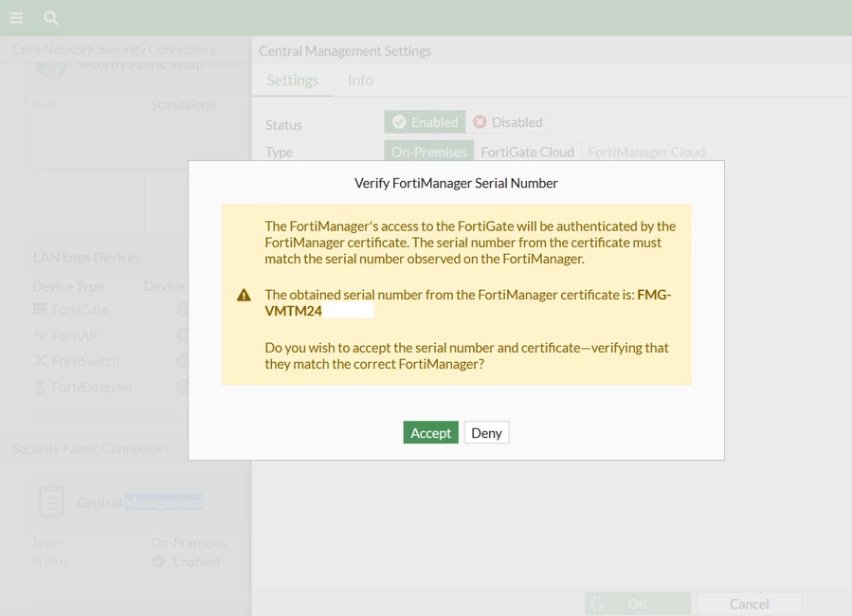Viewport: 852px width, 616px height.
Task: Switch to the Info tab
Action: tap(360, 81)
